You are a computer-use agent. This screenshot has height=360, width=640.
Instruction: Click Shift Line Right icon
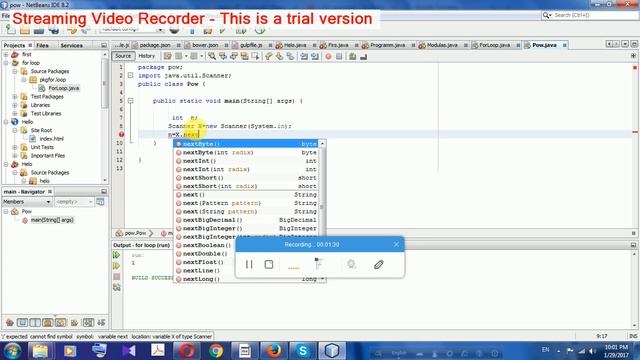tap(314, 56)
